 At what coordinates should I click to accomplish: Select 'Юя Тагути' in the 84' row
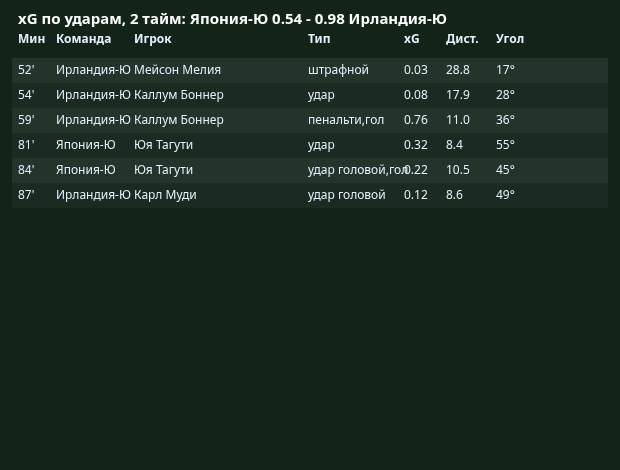tap(163, 170)
